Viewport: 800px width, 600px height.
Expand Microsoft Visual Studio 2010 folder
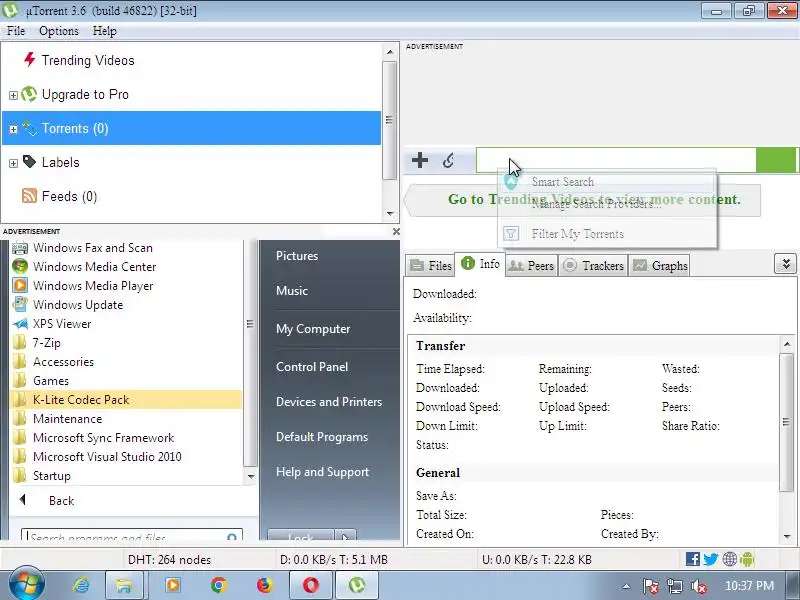click(x=125, y=457)
